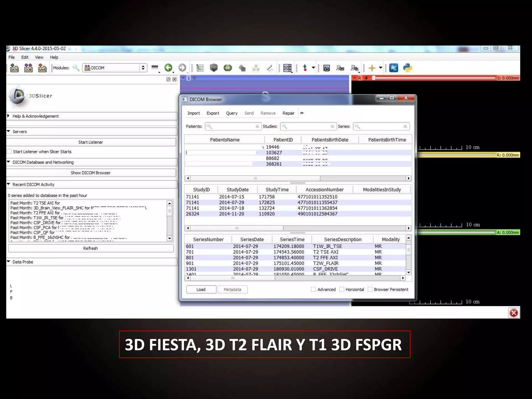Viewport: 532px width, 399px height.
Task: Open the DICOM modules dropdown
Action: [115, 68]
